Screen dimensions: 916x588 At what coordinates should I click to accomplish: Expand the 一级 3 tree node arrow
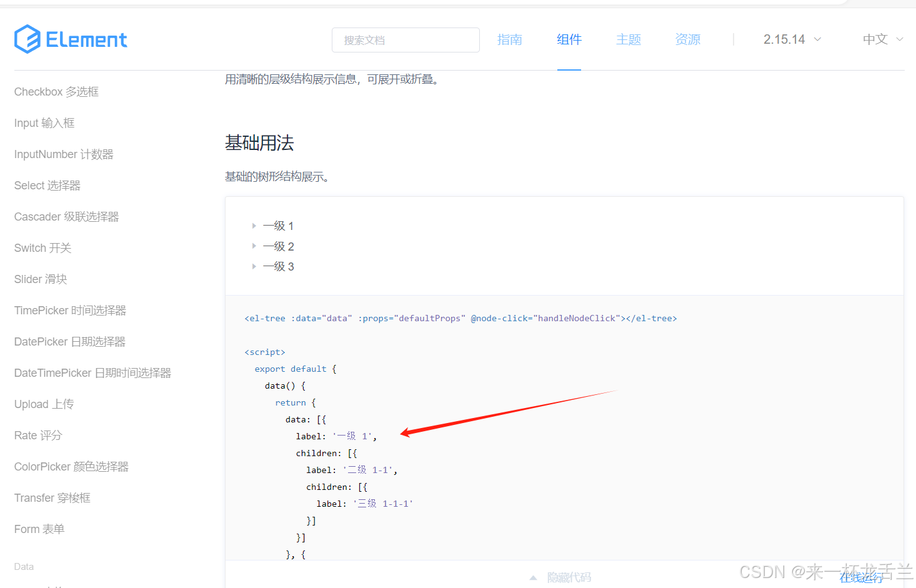pyautogui.click(x=254, y=266)
